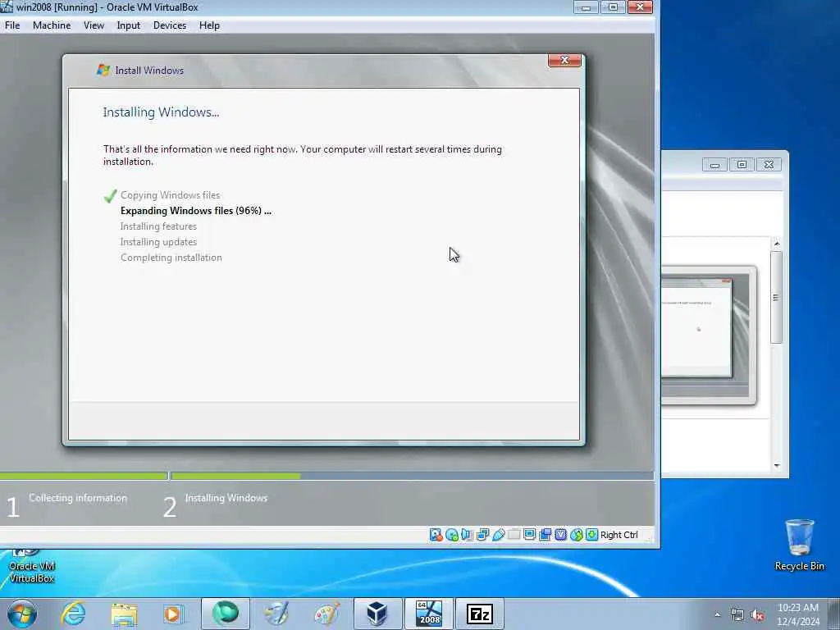Viewport: 840px width, 630px height.
Task: Open Windows Explorer folder taskbar icon
Action: (x=124, y=614)
